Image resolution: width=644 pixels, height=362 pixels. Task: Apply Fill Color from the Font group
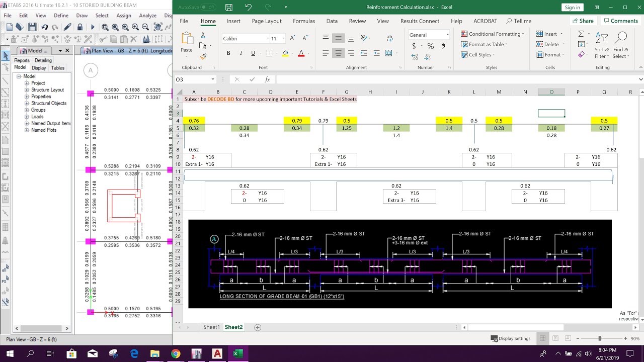(284, 53)
